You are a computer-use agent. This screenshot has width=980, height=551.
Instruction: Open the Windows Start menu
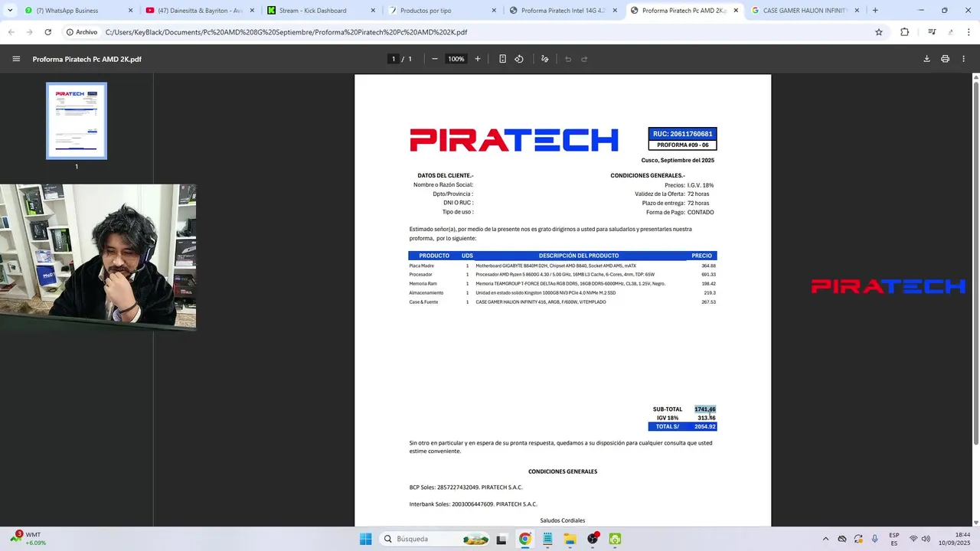pos(365,539)
